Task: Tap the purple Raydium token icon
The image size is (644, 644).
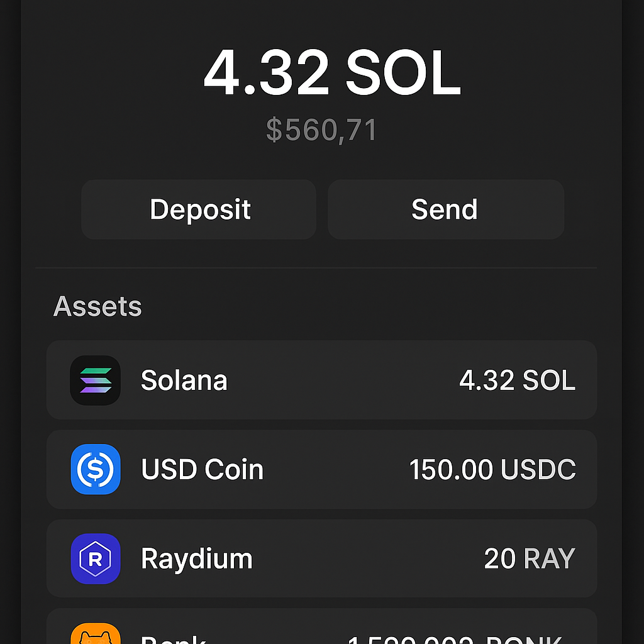Action: (x=95, y=558)
